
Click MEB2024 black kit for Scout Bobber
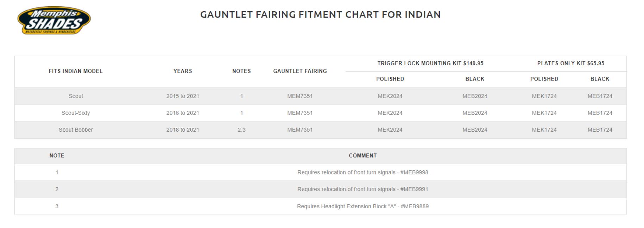pyautogui.click(x=475, y=130)
